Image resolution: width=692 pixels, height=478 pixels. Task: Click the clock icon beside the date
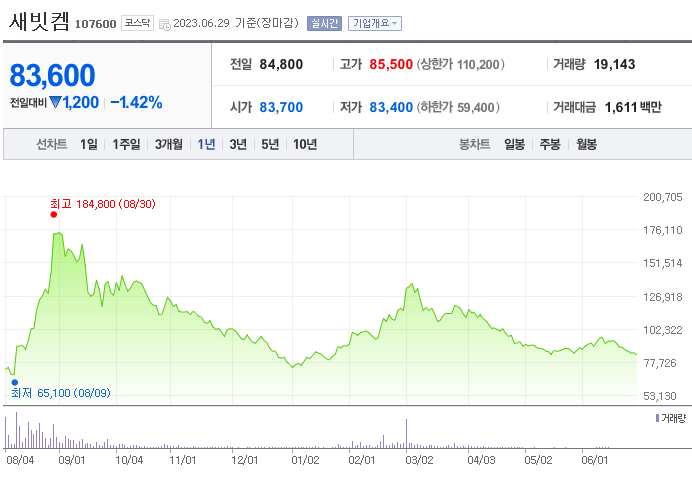[165, 25]
